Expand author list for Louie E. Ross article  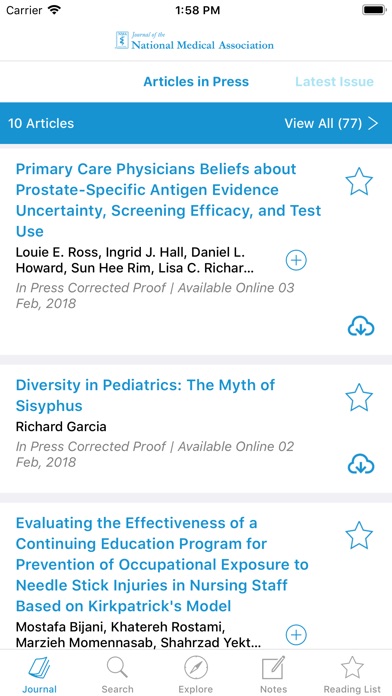click(x=296, y=260)
